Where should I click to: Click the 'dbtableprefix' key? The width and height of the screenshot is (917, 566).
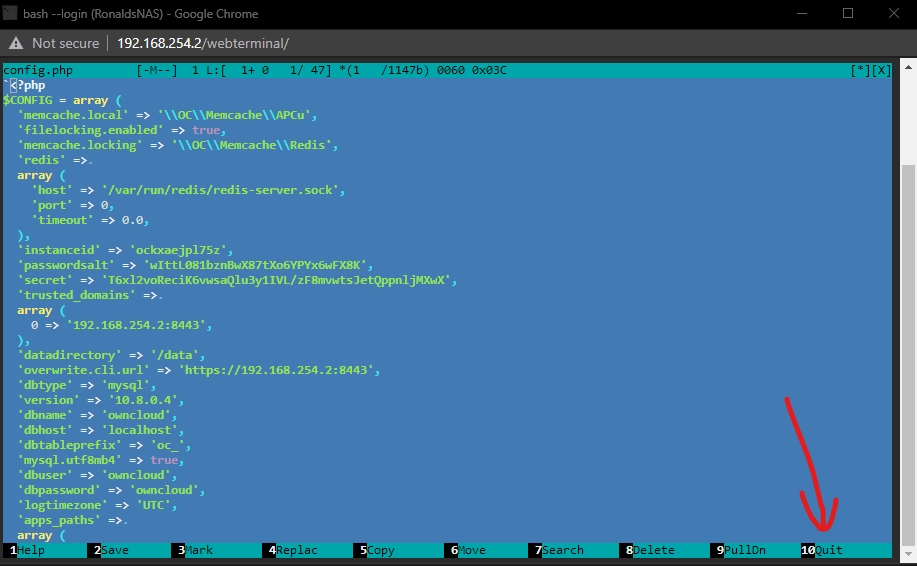tap(70, 446)
